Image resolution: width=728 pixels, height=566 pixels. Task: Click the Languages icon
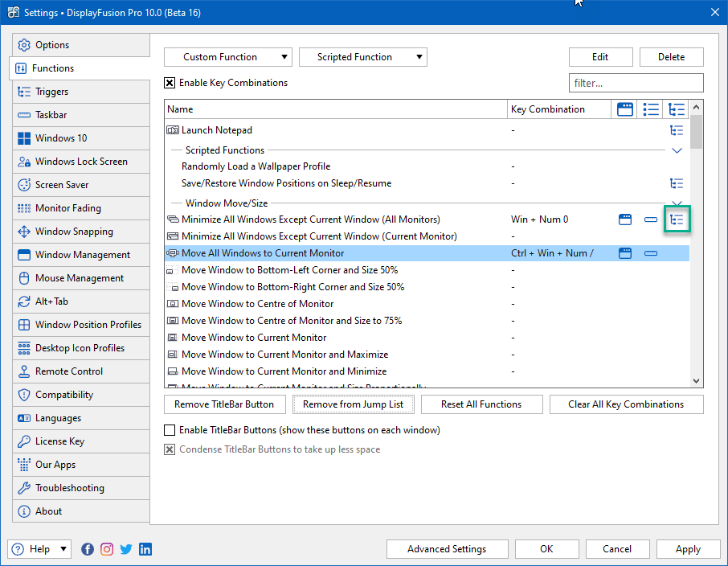pos(23,418)
